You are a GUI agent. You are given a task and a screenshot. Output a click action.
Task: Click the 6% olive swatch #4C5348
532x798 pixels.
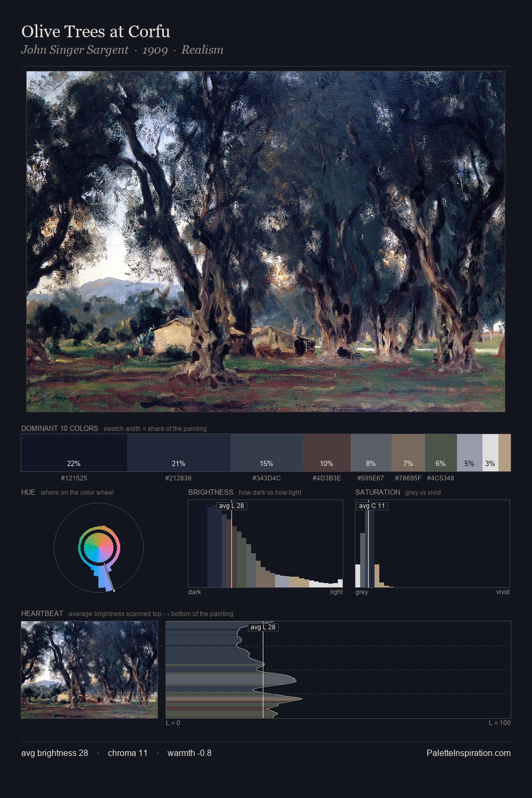(x=440, y=453)
